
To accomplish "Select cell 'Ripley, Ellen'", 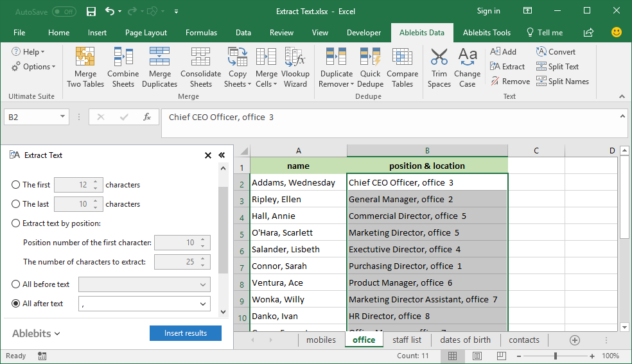I will click(x=298, y=199).
